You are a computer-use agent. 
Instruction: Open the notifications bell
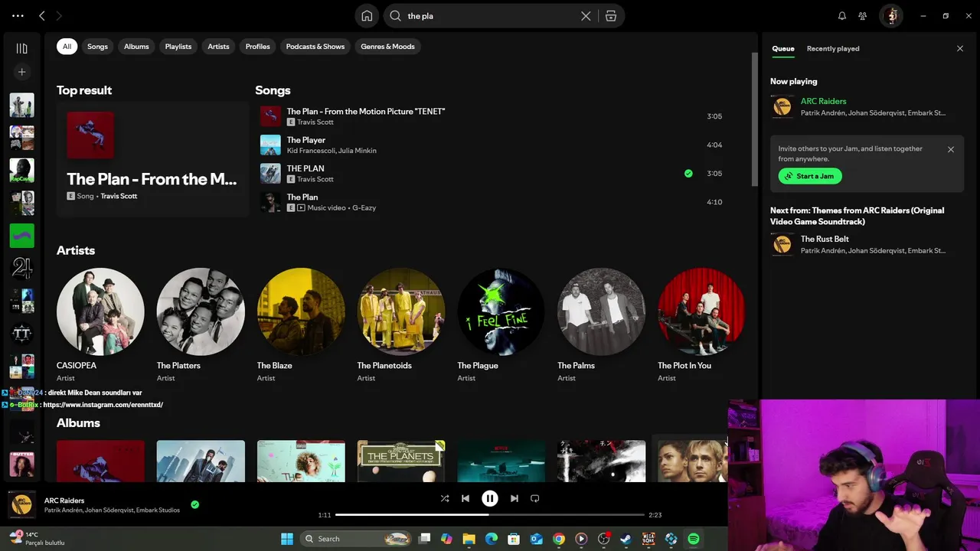click(842, 16)
